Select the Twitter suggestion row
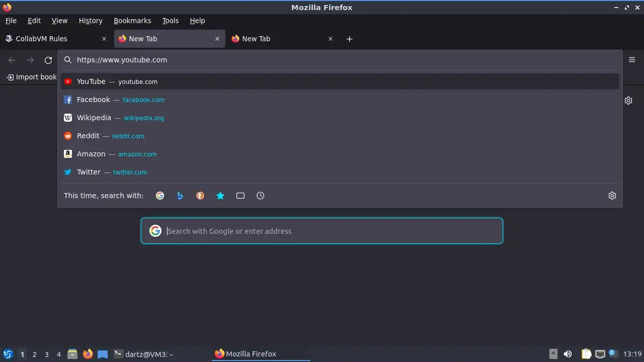The image size is (644, 362). coord(340,172)
